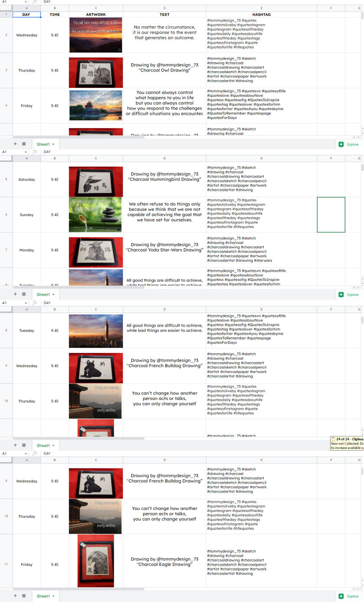Click the Yoda Star-Wars drawing image
Image resolution: width=364 pixels, height=602 pixels.
[x=96, y=252]
